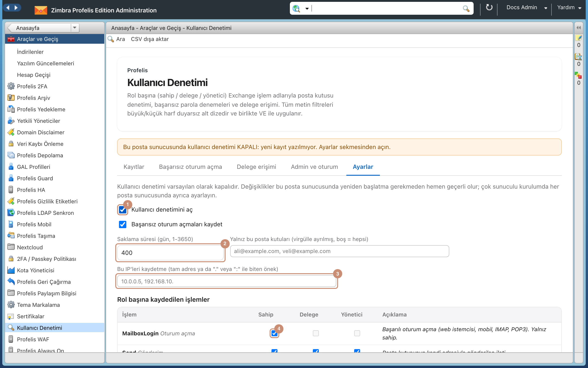Click the Yetkili Yöneticiler icon
The image size is (588, 368).
11,121
